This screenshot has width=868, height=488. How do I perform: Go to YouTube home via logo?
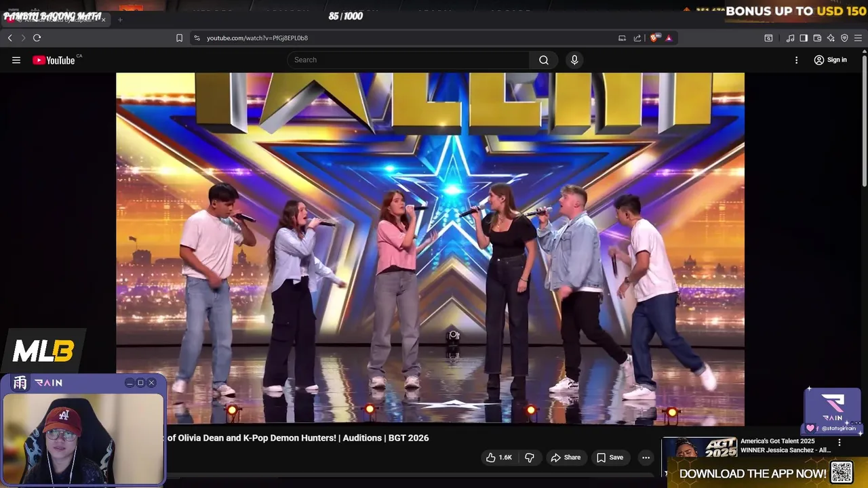(x=54, y=60)
